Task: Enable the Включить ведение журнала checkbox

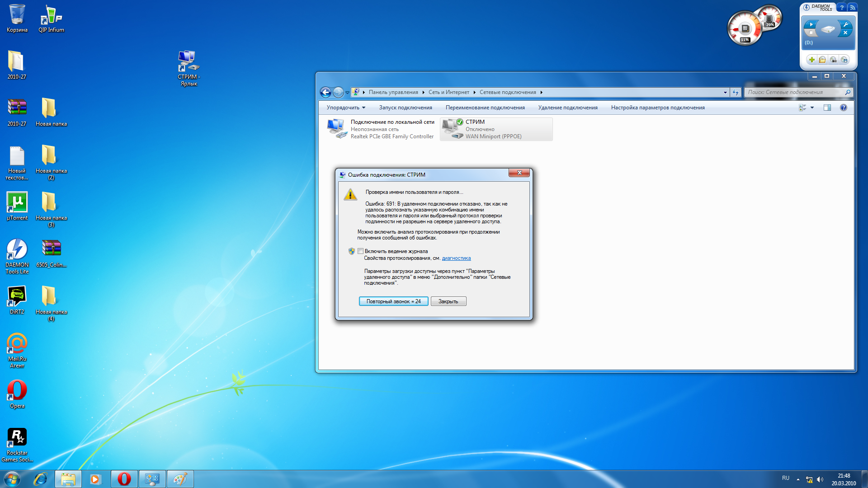Action: click(x=360, y=251)
